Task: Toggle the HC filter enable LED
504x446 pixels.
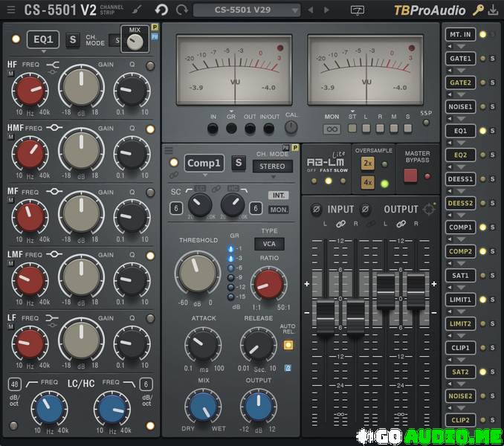Action: 150,426
